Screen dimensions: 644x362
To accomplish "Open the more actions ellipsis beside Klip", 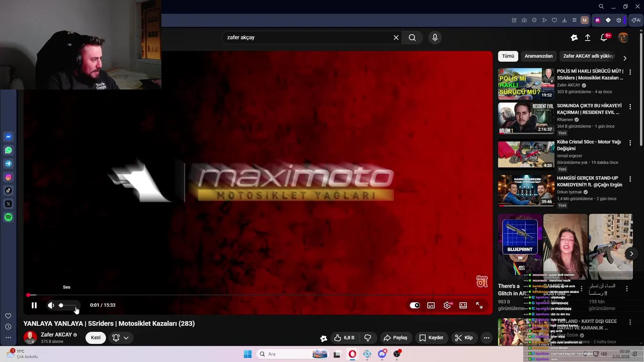I will [487, 338].
